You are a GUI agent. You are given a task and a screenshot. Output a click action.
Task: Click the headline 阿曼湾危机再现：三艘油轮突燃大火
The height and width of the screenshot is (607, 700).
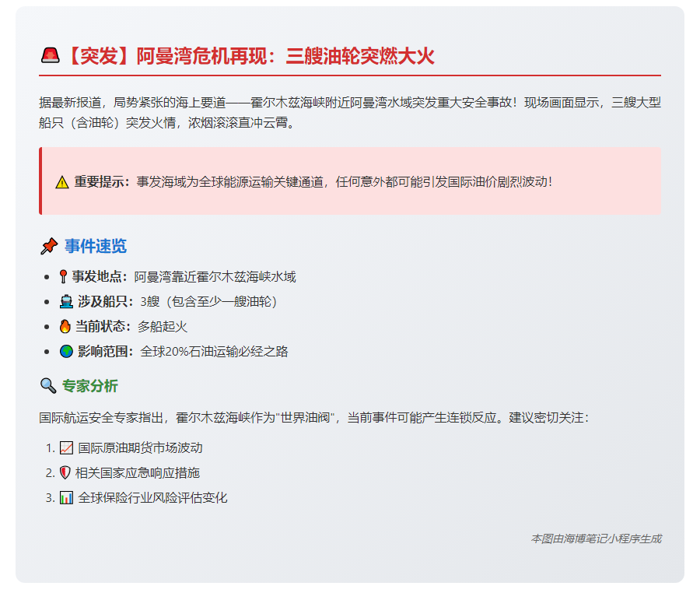285,56
